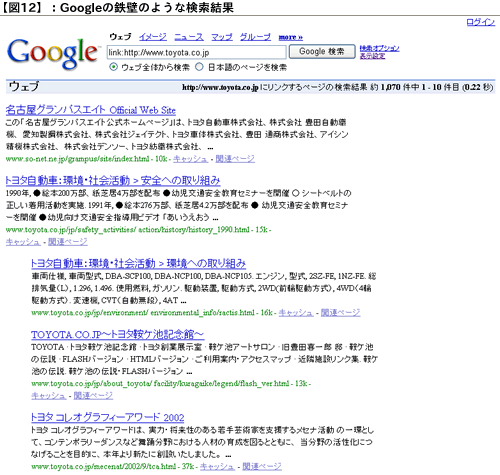Open 関連ページ link for history_1990 result

pyautogui.click(x=68, y=242)
